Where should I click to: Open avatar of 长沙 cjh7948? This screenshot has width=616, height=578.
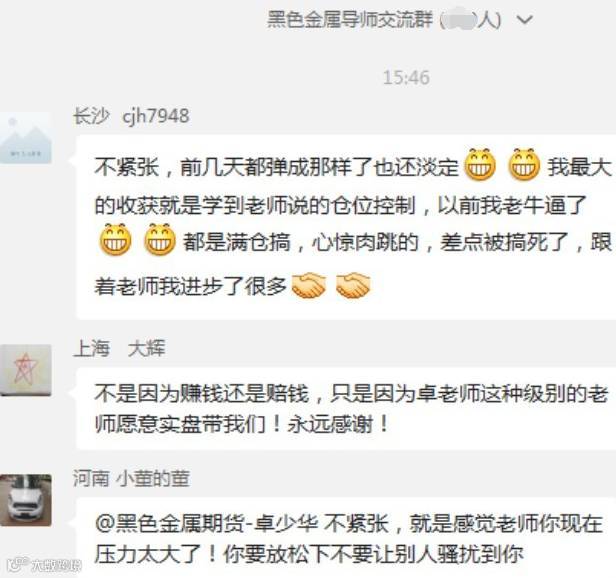(x=26, y=138)
